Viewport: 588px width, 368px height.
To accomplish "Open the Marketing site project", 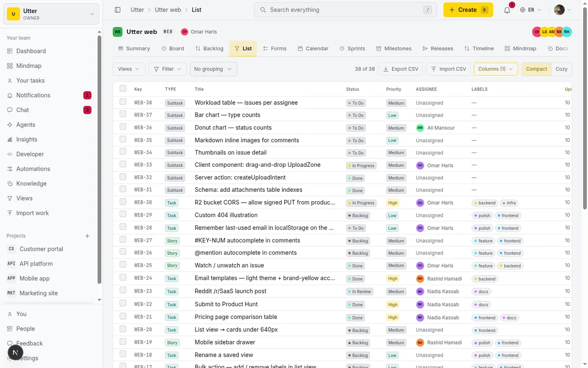I will click(51, 293).
